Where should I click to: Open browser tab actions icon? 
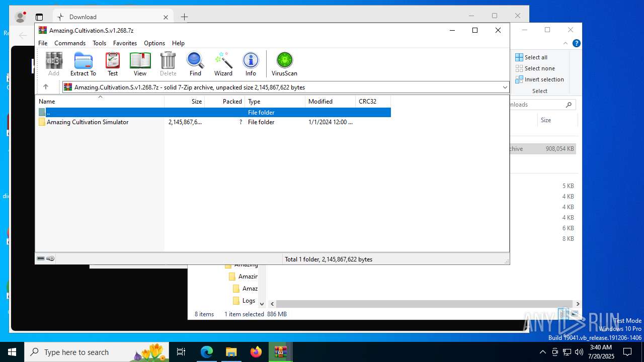[39, 17]
